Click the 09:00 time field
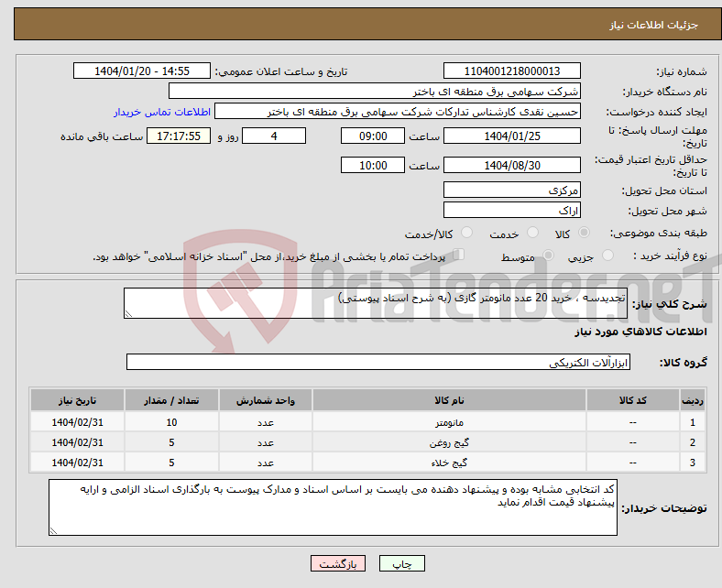This screenshot has width=722, height=588. pyautogui.click(x=372, y=136)
